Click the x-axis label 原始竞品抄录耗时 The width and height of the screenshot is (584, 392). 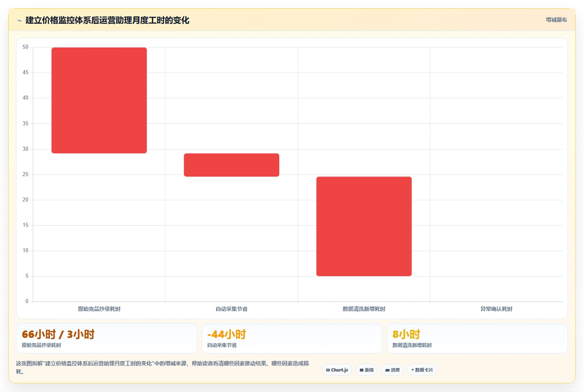point(99,309)
